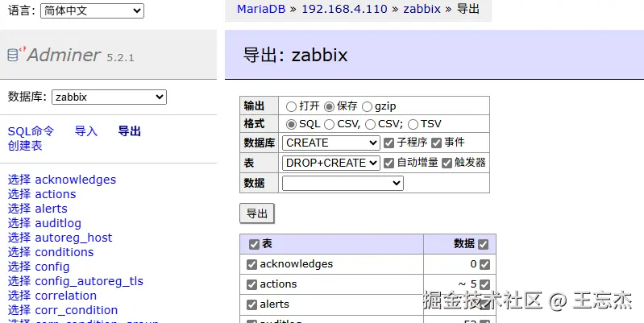The image size is (644, 323).
Task: Open the SQL命令 link
Action: click(x=31, y=131)
